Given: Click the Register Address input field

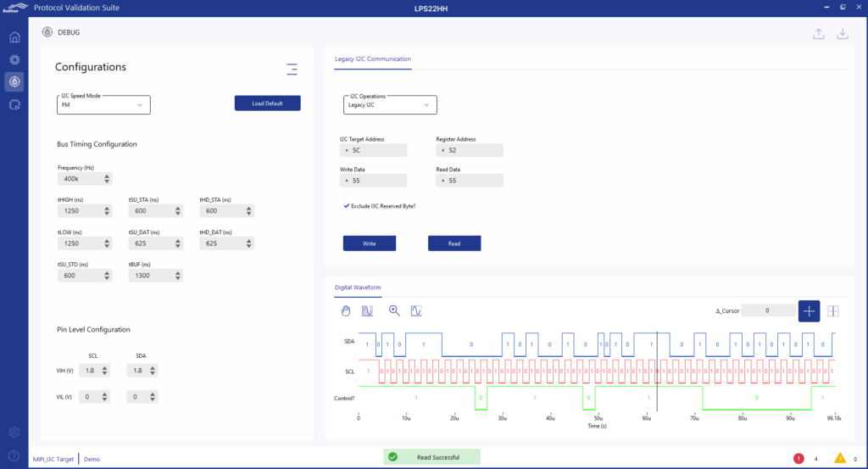Looking at the screenshot, I should [470, 150].
